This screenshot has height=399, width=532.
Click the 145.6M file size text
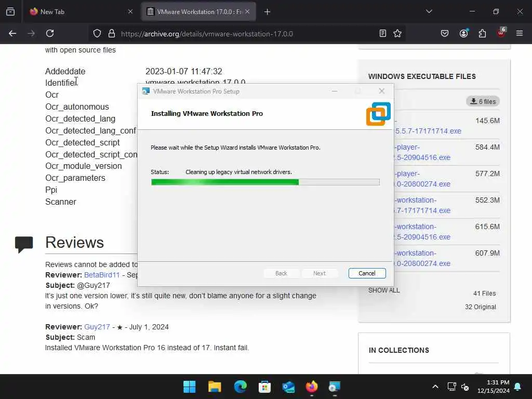pos(487,121)
